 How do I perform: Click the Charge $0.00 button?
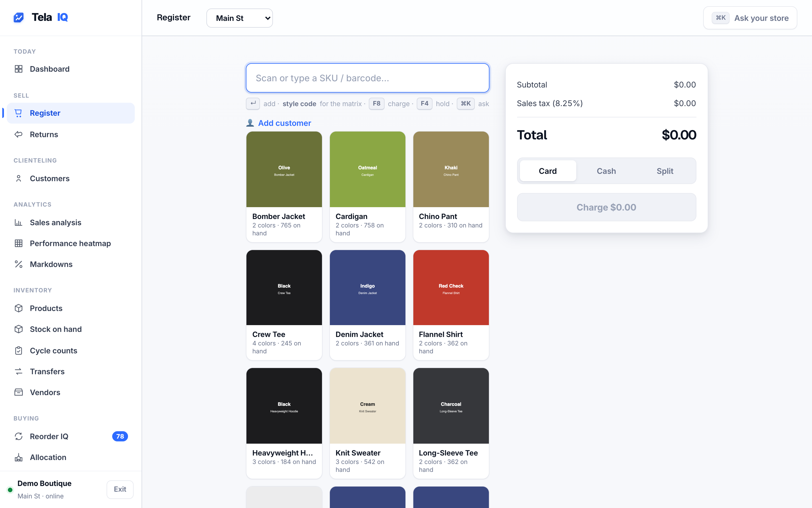click(606, 207)
